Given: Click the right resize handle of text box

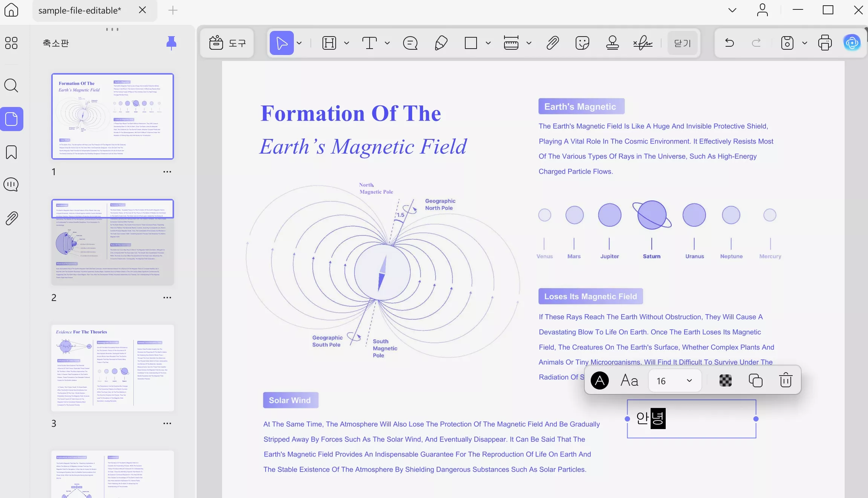Looking at the screenshot, I should [756, 419].
